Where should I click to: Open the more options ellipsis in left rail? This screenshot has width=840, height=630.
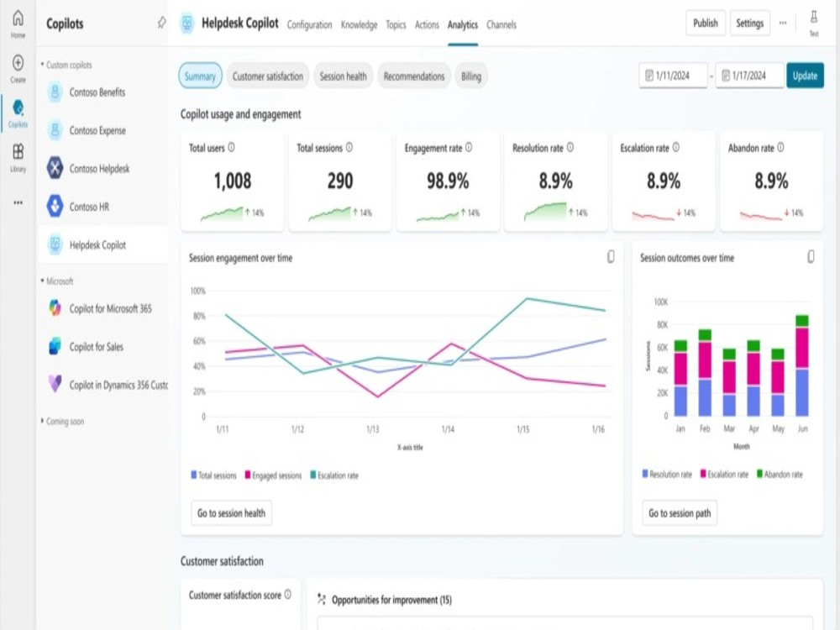click(x=18, y=202)
